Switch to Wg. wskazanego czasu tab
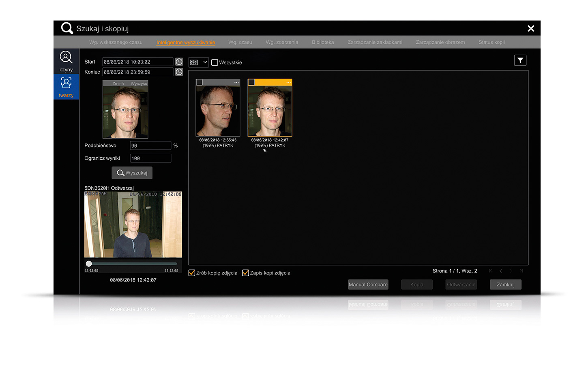Image resolution: width=588 pixels, height=367 pixels. pos(116,42)
